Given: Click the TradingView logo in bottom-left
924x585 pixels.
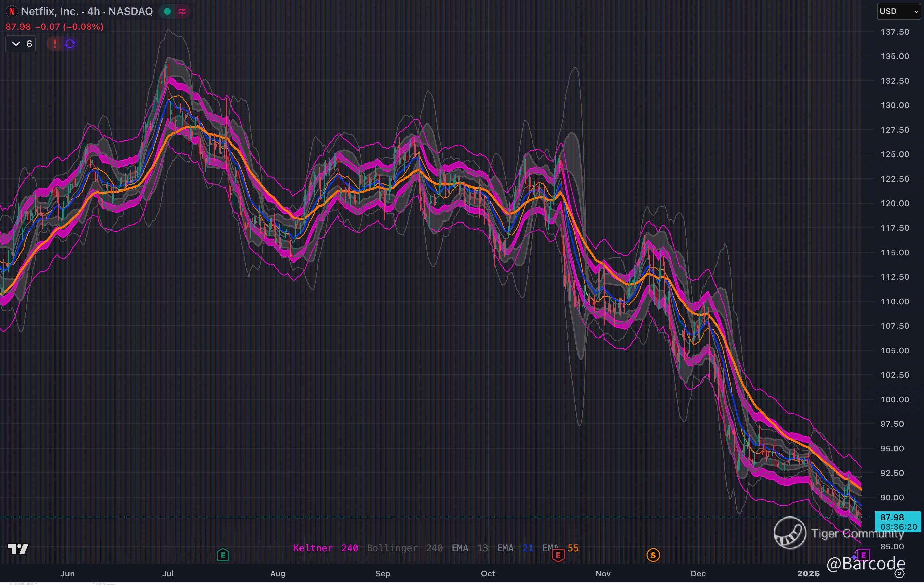Looking at the screenshot, I should pyautogui.click(x=18, y=549).
